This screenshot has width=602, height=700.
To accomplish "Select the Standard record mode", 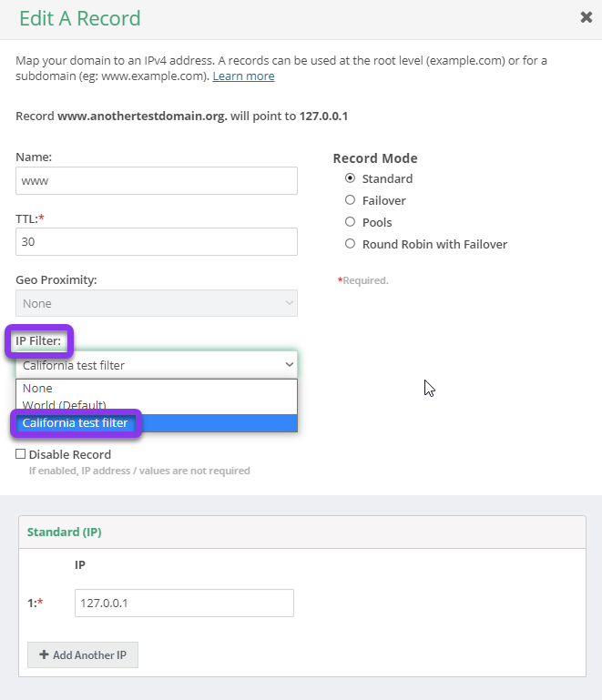I will pos(350,178).
